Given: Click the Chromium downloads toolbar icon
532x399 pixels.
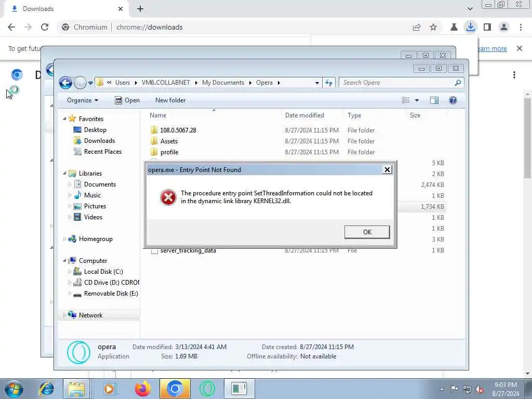Looking at the screenshot, I should coord(470,27).
